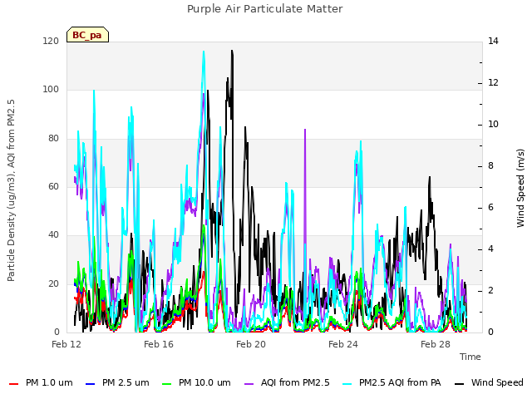This screenshot has width=532, height=399.
Task: Click the purple AQI from PM2.5 swatch
Action: point(249,384)
